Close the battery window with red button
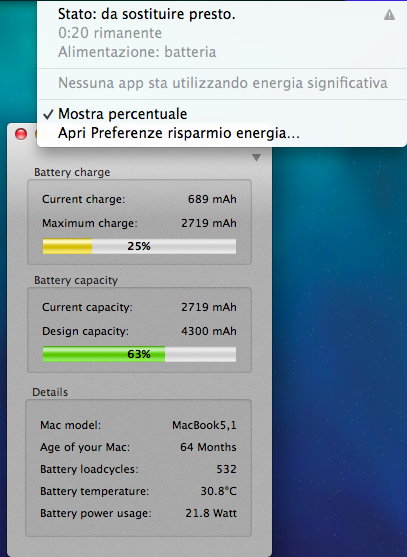Image resolution: width=407 pixels, height=557 pixels. point(21,134)
